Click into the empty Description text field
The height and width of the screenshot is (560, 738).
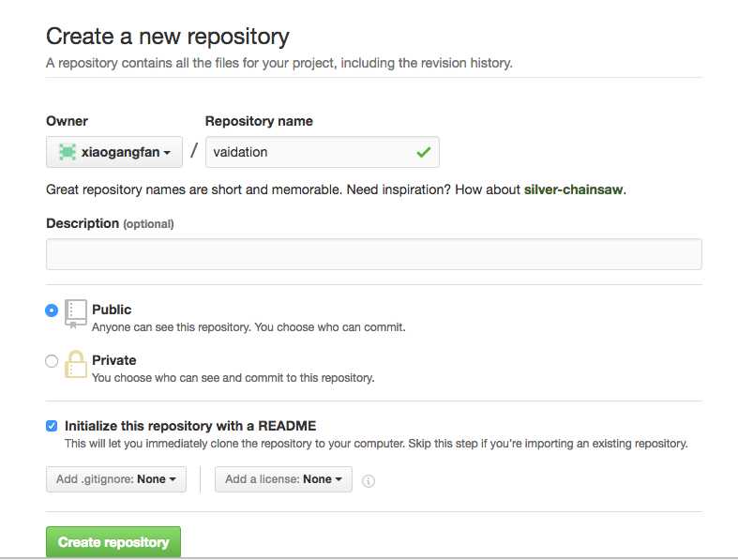tap(373, 254)
